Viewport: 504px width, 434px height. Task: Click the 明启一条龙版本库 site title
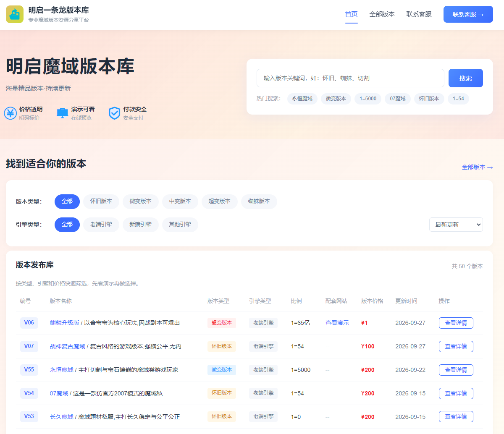[x=58, y=10]
